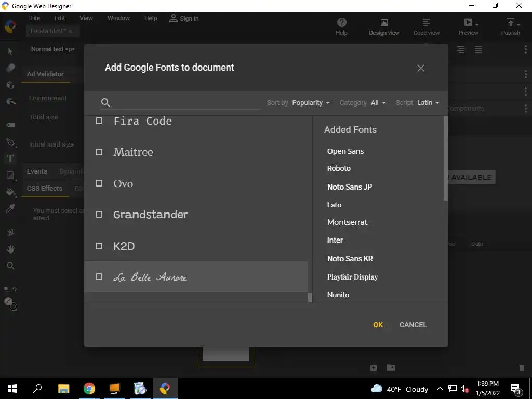Select the Selection arrow tool

10,51
